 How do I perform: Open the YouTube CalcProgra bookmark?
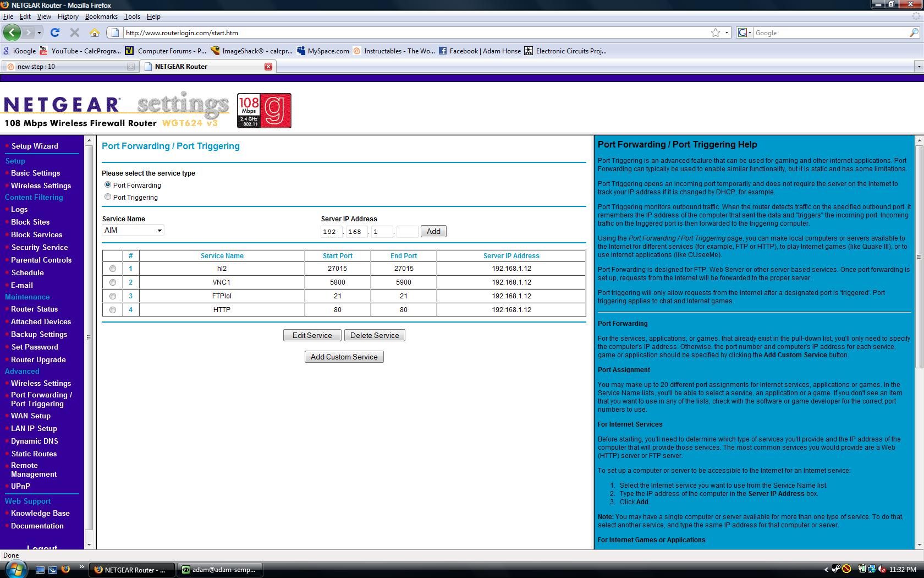click(x=80, y=51)
